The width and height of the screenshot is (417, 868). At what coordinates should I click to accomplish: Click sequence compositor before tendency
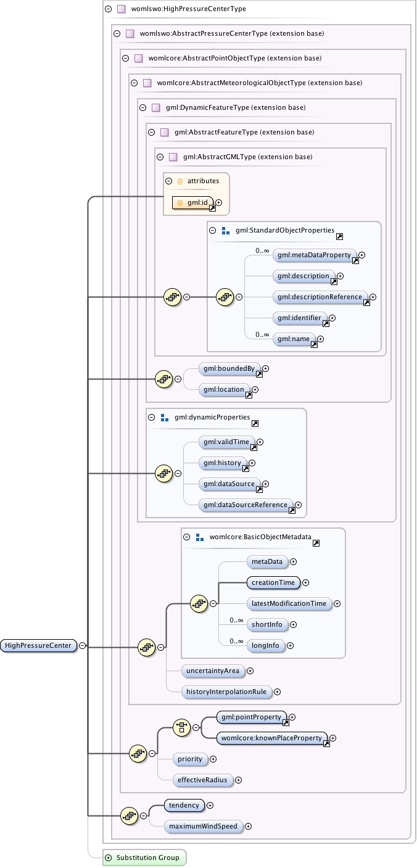(128, 816)
